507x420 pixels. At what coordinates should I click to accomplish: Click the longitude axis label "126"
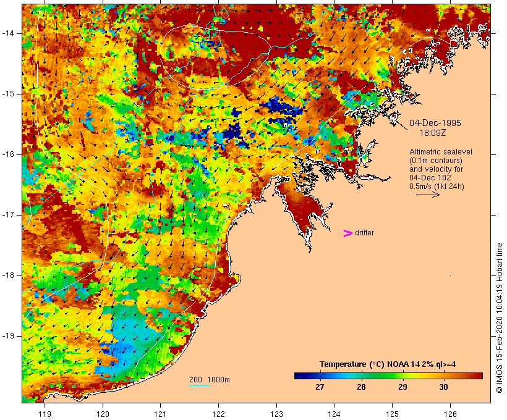coord(450,414)
